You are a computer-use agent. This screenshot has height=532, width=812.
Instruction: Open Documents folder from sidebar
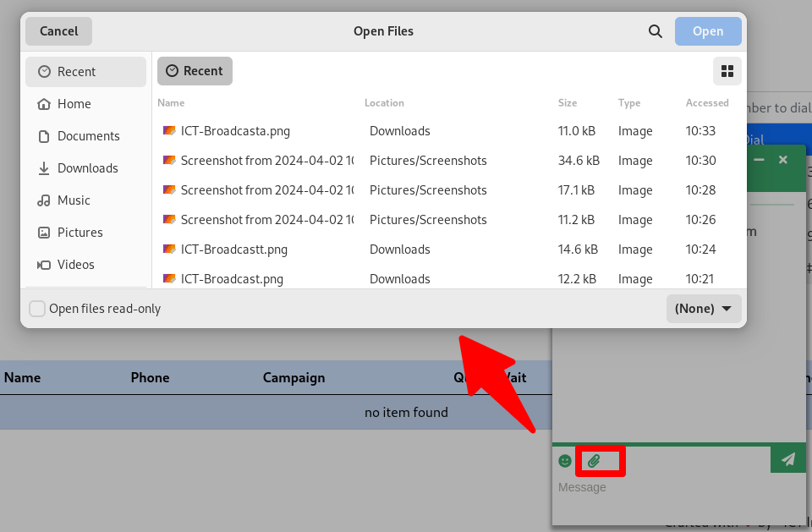[88, 136]
